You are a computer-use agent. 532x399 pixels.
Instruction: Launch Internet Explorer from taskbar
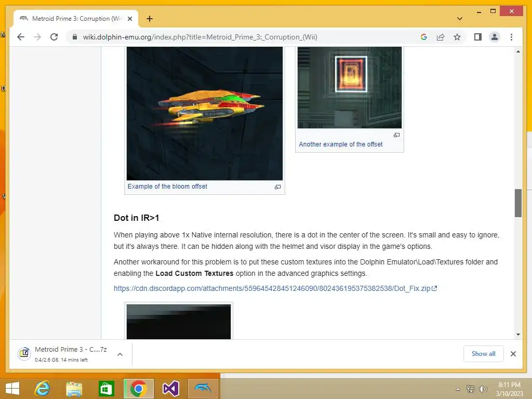[x=43, y=389]
